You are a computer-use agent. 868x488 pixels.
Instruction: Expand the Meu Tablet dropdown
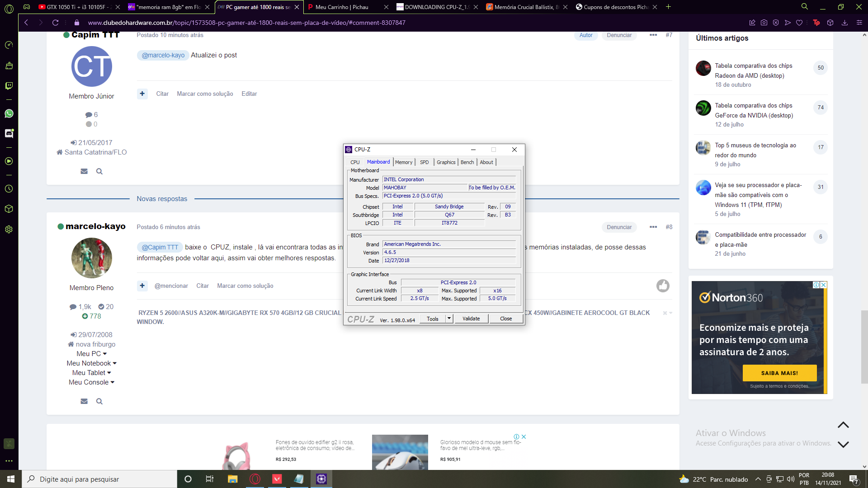[x=92, y=373]
